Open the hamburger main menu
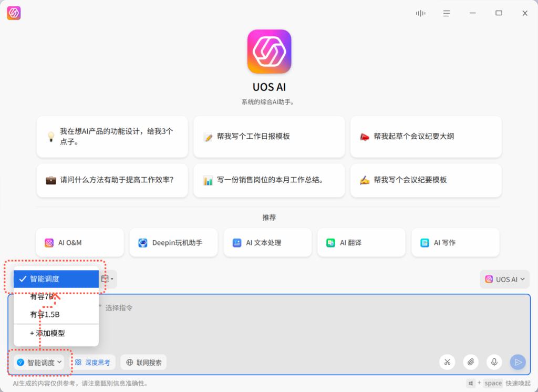538x392 pixels. click(x=446, y=13)
